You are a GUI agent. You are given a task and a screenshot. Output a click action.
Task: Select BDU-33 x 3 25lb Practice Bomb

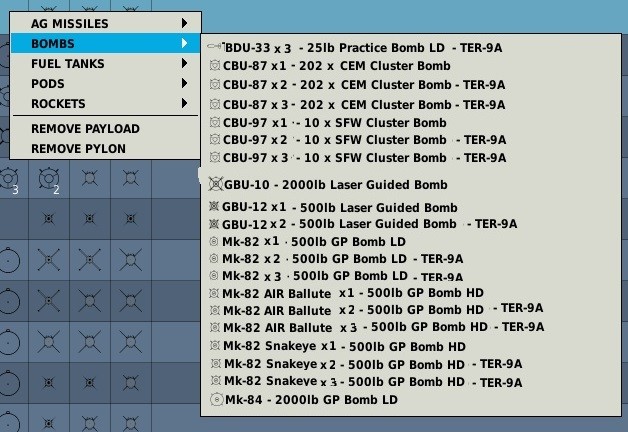[x=355, y=48]
